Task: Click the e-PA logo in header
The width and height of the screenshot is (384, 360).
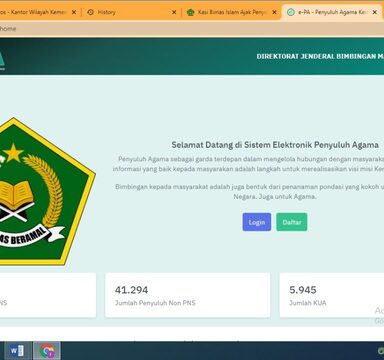Action: point(2,61)
